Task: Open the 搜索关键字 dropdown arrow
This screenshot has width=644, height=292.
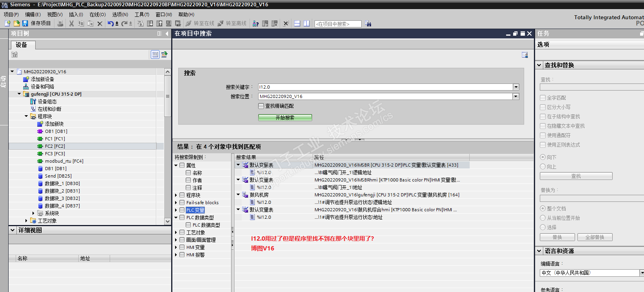Action: [516, 87]
